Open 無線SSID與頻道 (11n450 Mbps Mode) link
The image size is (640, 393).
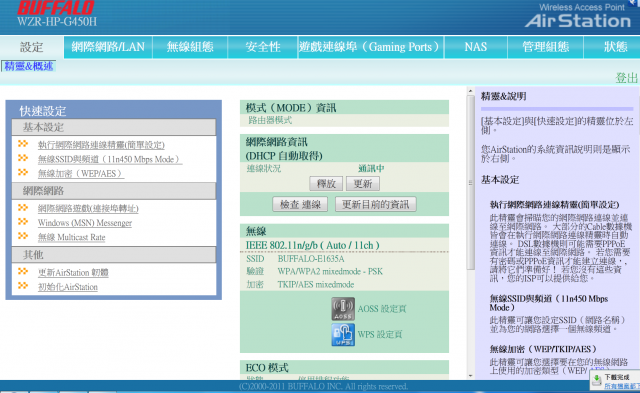[x=110, y=159]
